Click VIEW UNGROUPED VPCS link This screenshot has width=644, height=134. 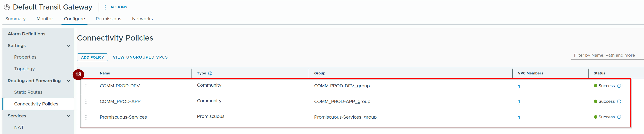(x=140, y=57)
